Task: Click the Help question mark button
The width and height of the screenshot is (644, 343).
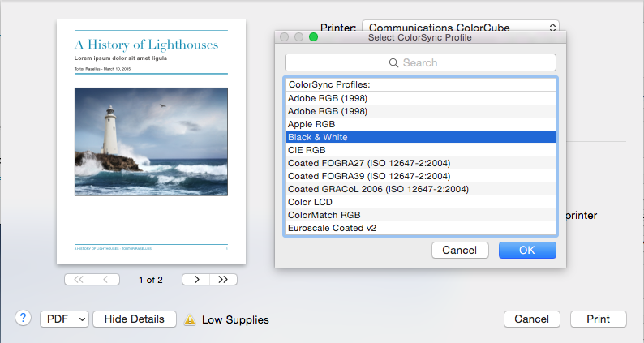Action: point(24,319)
